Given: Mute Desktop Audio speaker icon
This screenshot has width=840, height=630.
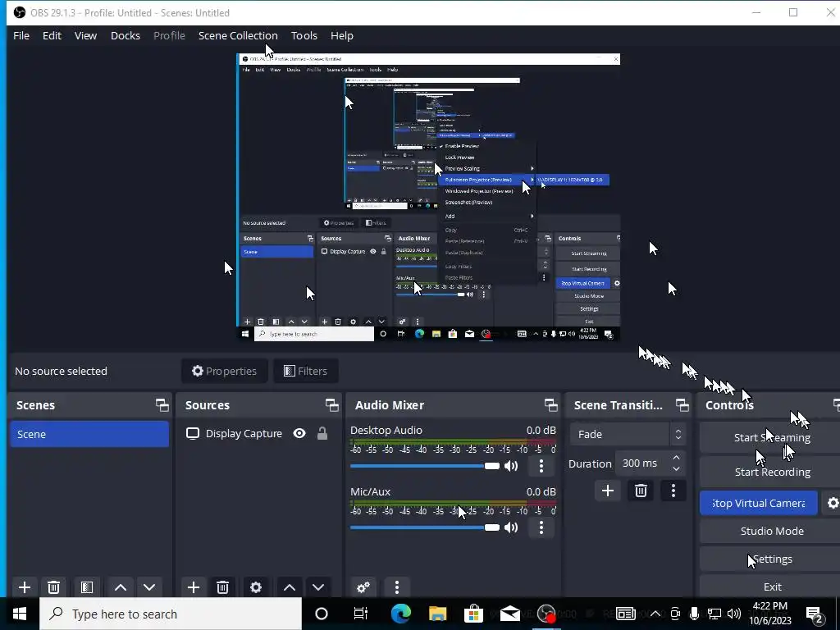Looking at the screenshot, I should pos(511,466).
